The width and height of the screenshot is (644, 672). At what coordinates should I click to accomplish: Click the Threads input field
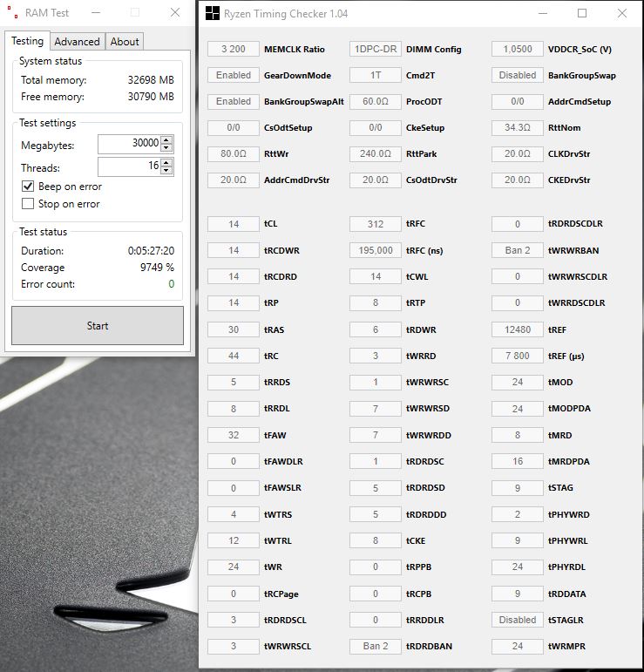(129, 166)
